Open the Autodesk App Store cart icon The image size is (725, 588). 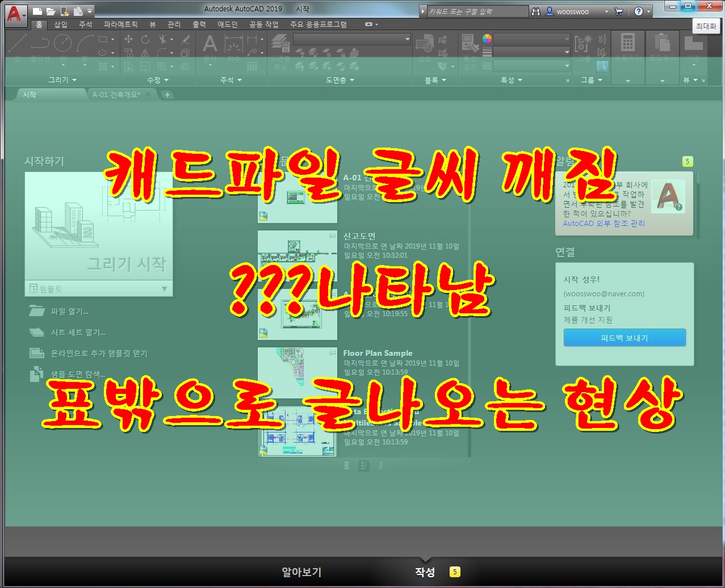(619, 11)
